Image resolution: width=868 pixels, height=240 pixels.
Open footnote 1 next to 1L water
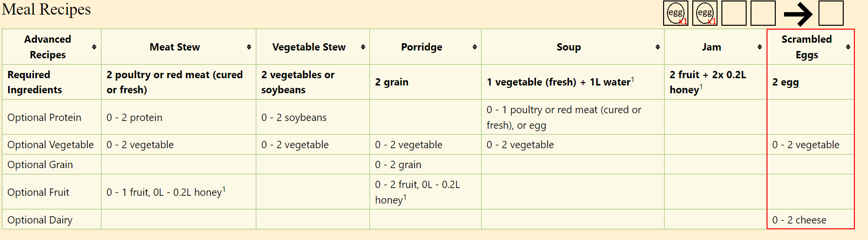coord(633,80)
